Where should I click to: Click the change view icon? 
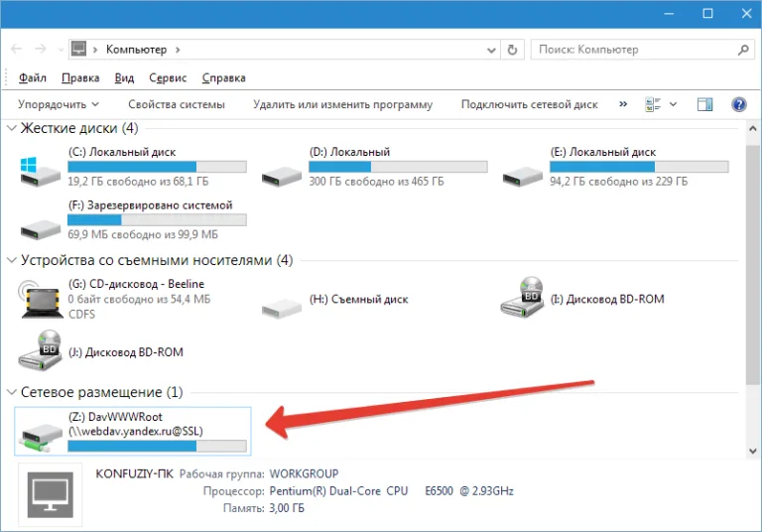tap(653, 104)
